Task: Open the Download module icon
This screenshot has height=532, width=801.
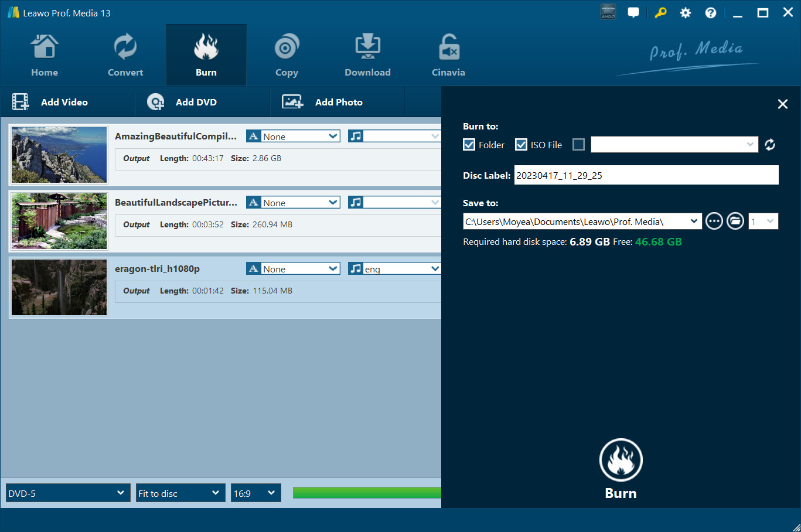Action: tap(367, 54)
